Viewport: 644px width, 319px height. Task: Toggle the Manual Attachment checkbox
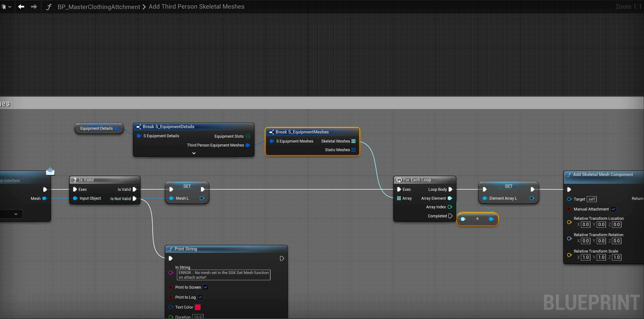click(x=613, y=209)
